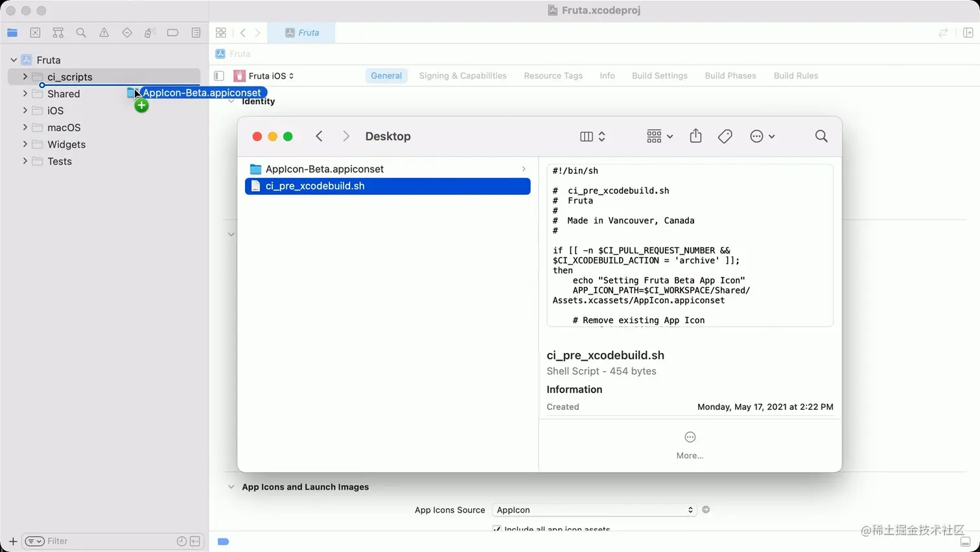
Task: Go forward in the Finder window
Action: click(x=346, y=136)
